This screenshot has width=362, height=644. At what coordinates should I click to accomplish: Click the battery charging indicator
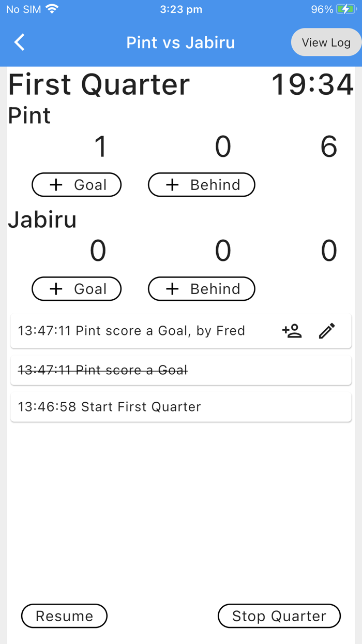coord(345,8)
